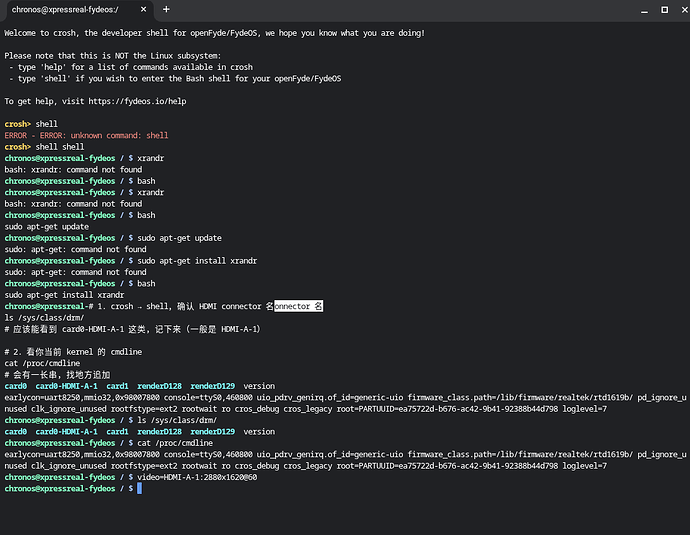This screenshot has height=535, width=690.
Task: Open a new terminal tab
Action: [x=166, y=9]
